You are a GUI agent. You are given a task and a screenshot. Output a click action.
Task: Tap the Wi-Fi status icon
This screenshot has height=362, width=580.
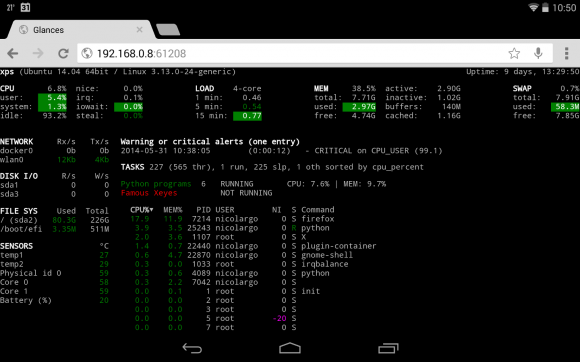click(x=533, y=7)
